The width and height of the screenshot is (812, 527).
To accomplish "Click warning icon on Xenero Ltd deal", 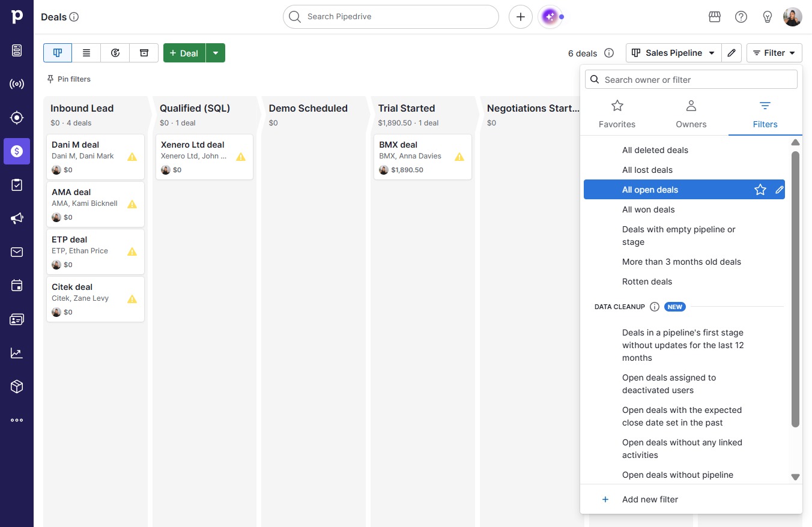I will 241,157.
